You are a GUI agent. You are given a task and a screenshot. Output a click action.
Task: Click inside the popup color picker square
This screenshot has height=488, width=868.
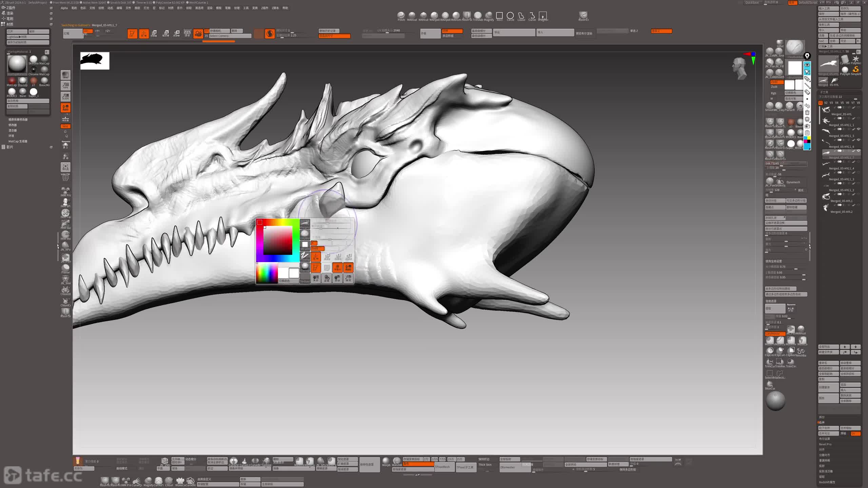click(278, 240)
